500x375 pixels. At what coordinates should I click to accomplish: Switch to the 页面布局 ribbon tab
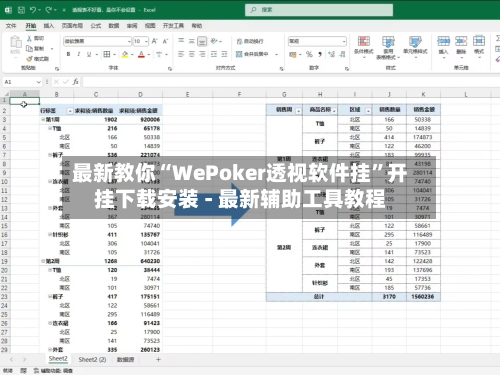[72, 26]
